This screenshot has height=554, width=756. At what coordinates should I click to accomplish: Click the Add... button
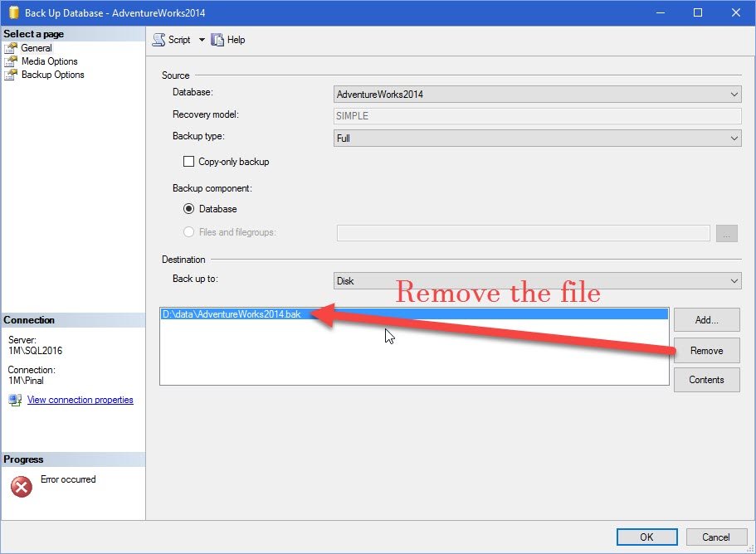(x=706, y=320)
